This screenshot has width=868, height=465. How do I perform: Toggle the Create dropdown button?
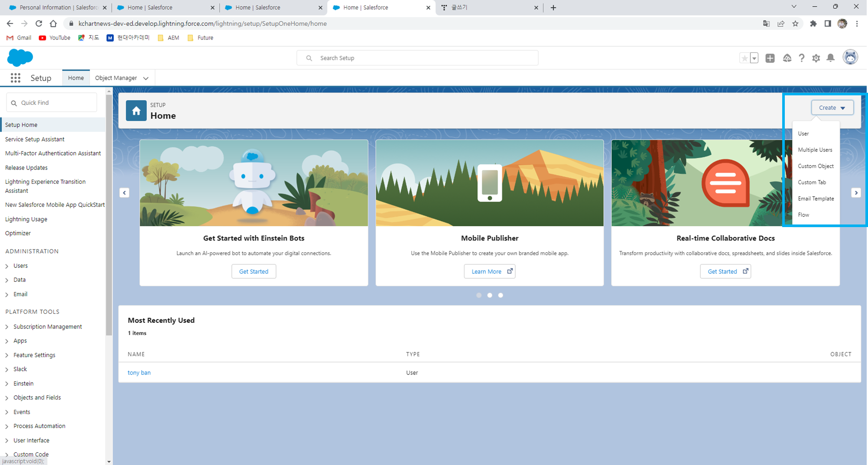[832, 107]
